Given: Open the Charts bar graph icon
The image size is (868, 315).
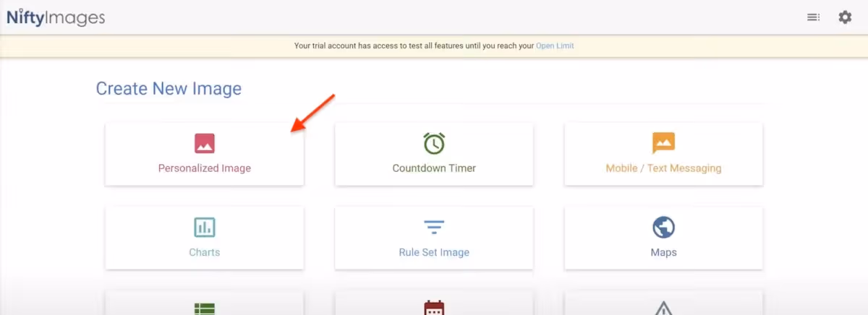Looking at the screenshot, I should click(x=205, y=228).
